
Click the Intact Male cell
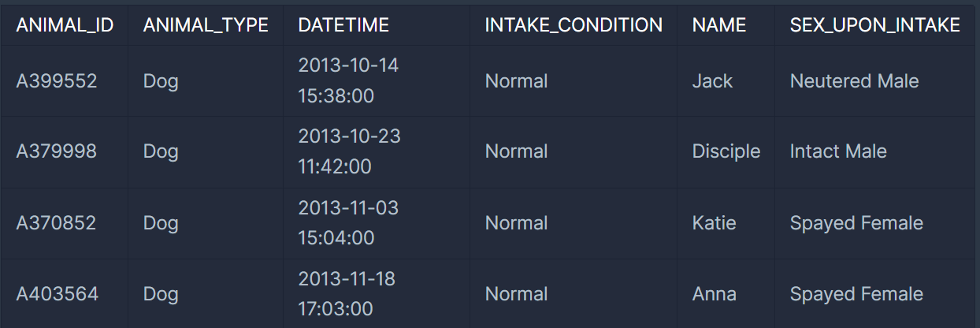(838, 151)
